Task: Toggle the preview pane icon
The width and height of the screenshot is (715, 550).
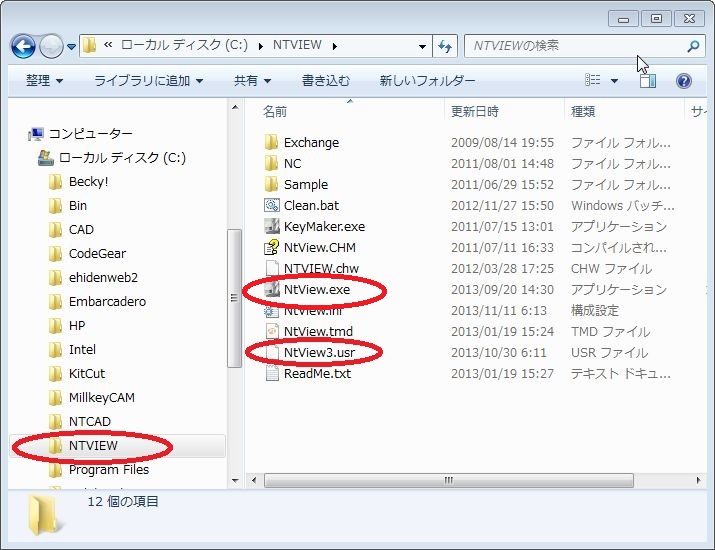Action: pos(648,81)
